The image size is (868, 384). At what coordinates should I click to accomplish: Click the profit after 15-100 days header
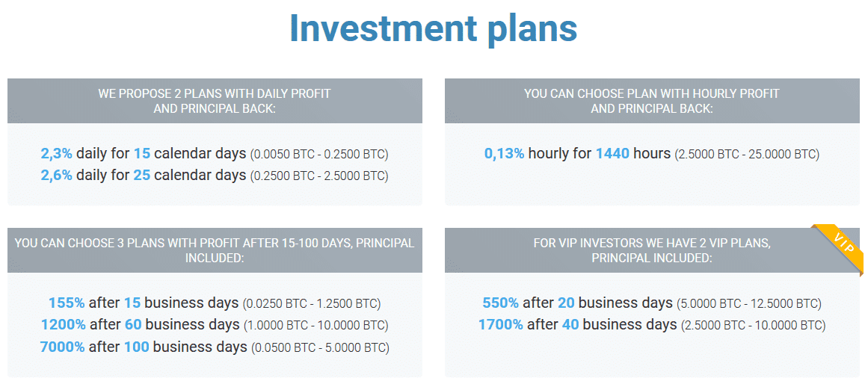click(215, 250)
